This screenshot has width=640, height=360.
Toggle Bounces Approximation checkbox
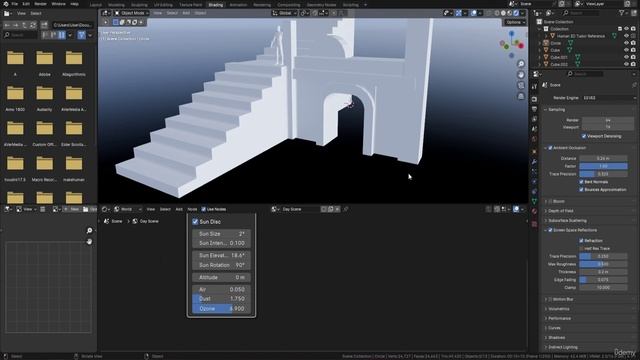(x=581, y=189)
